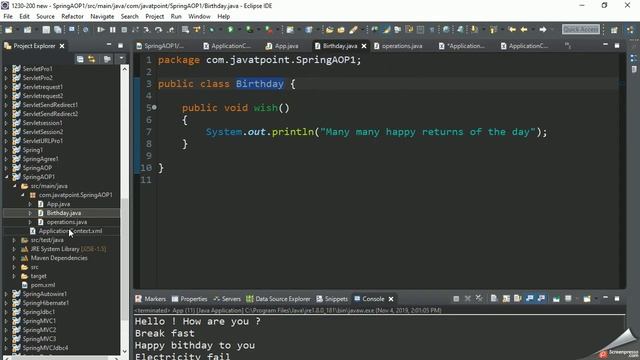Collapse the SpringAOP1 project node
640x360 pixels.
click(x=7, y=177)
